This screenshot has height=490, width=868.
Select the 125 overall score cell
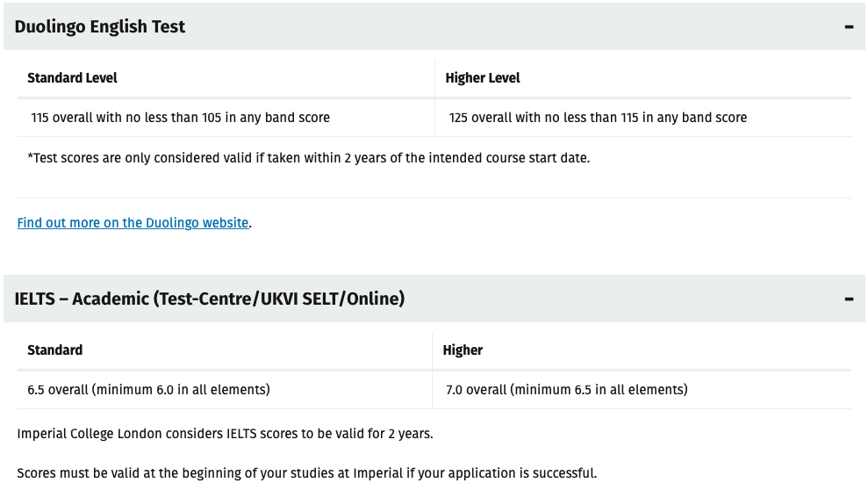[598, 118]
